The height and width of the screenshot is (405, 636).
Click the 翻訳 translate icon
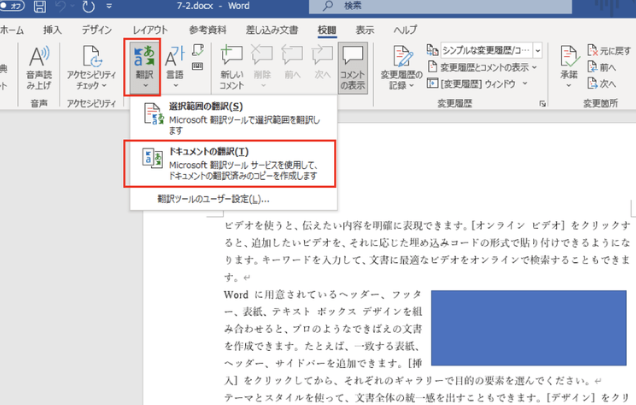[x=144, y=57]
